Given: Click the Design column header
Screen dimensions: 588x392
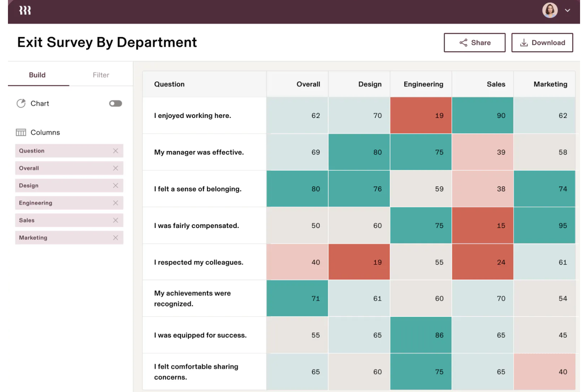Looking at the screenshot, I should pos(359,84).
